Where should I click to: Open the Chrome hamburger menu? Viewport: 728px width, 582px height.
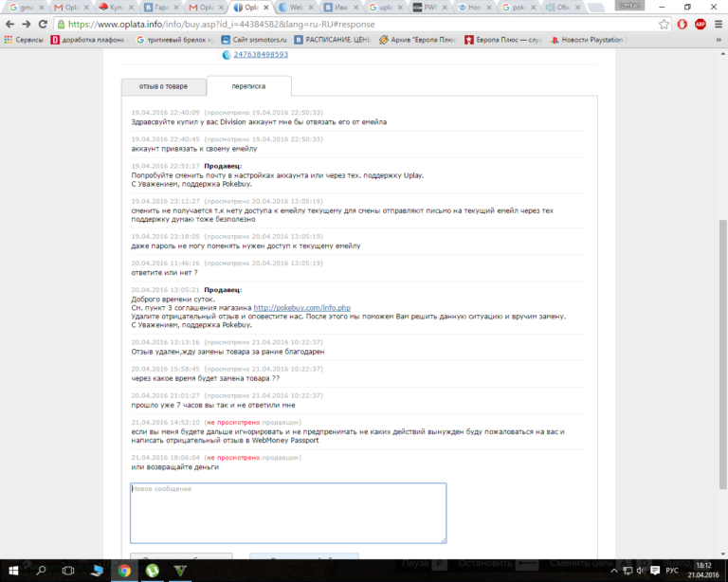tap(719, 24)
